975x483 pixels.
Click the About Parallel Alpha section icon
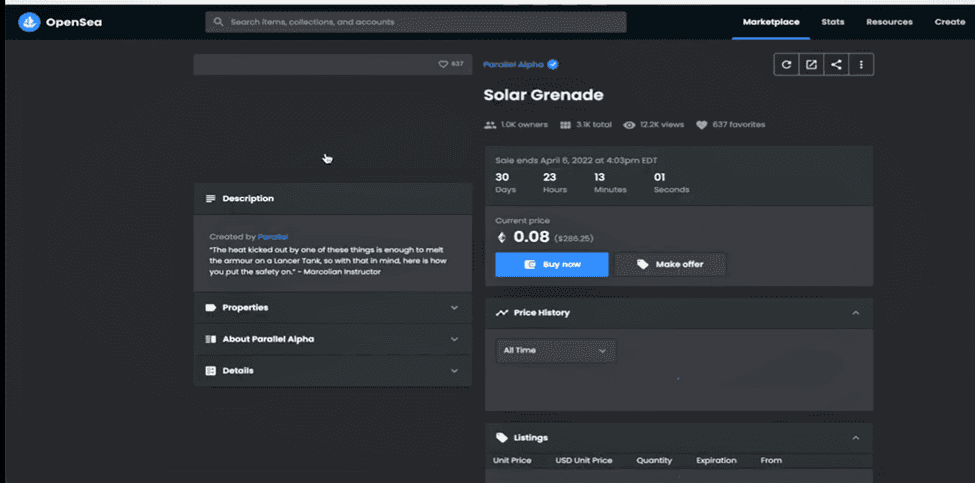[210, 339]
